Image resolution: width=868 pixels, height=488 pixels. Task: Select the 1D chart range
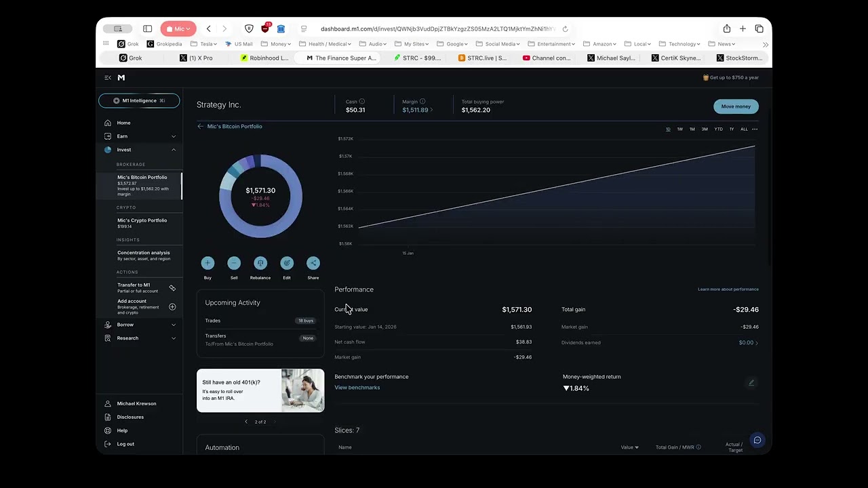coord(668,129)
